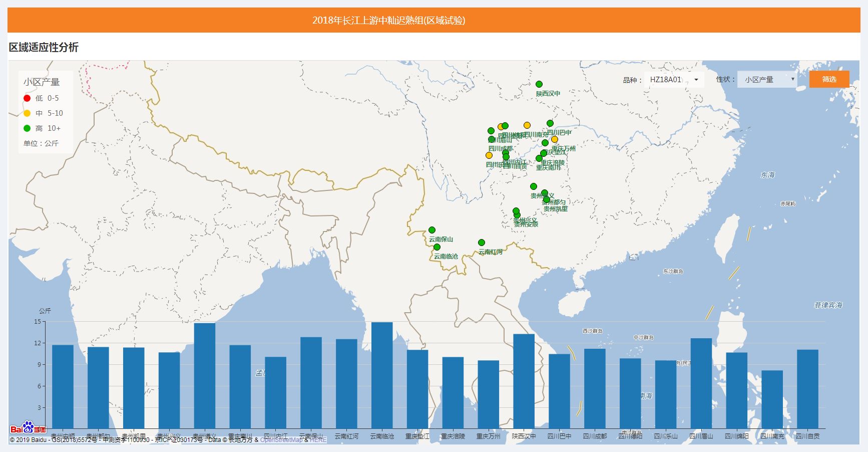The image size is (868, 452).
Task: Click the yellow 中 5-10 legend dot
Action: point(27,113)
